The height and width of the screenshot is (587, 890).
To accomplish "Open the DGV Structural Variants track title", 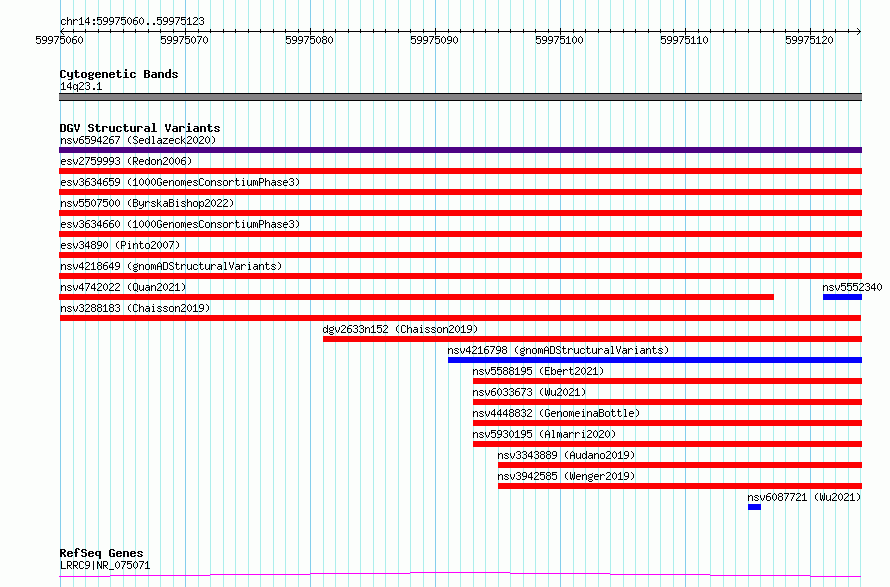I will pyautogui.click(x=140, y=128).
